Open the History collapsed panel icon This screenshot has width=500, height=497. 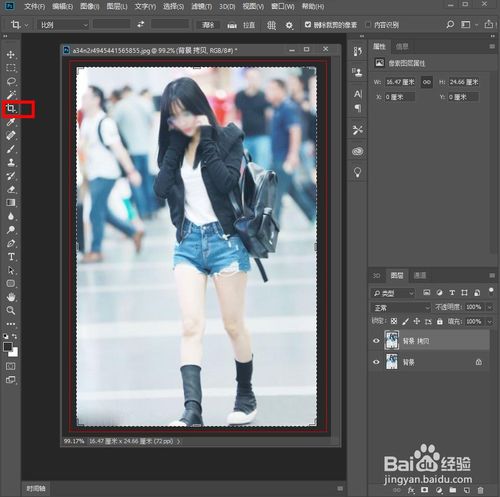[357, 51]
